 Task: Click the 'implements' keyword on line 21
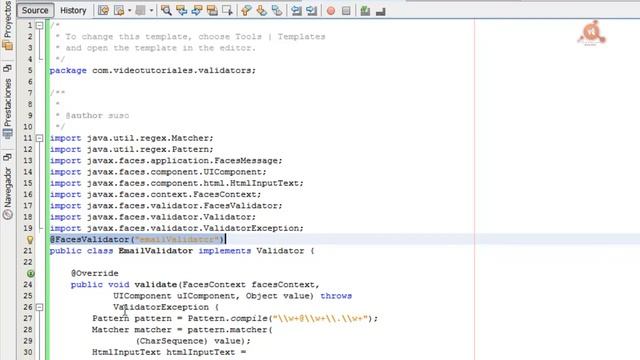224,251
